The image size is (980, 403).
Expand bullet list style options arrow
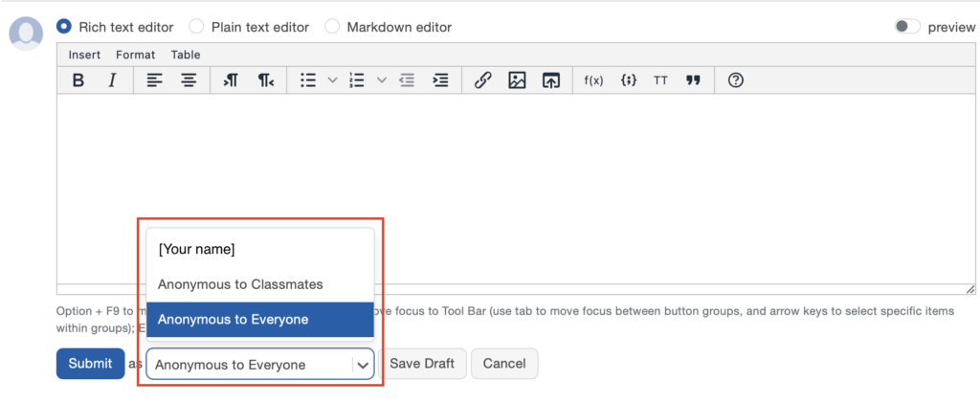(333, 80)
